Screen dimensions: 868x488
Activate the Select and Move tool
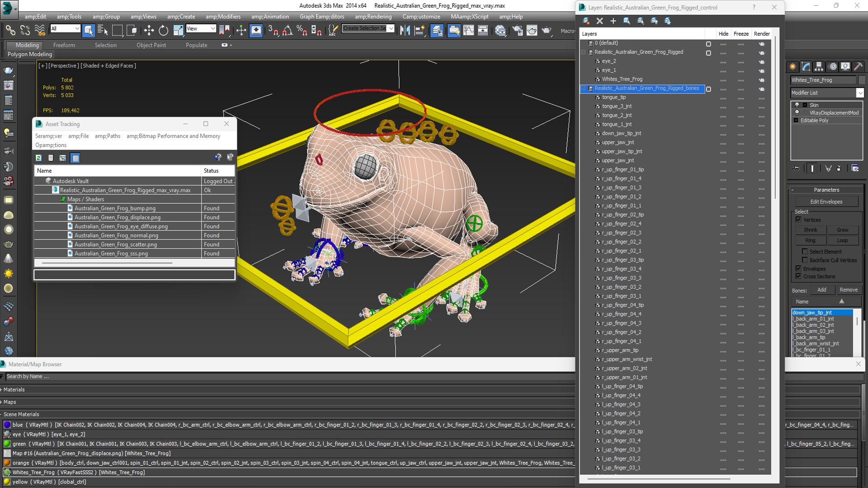coord(149,30)
